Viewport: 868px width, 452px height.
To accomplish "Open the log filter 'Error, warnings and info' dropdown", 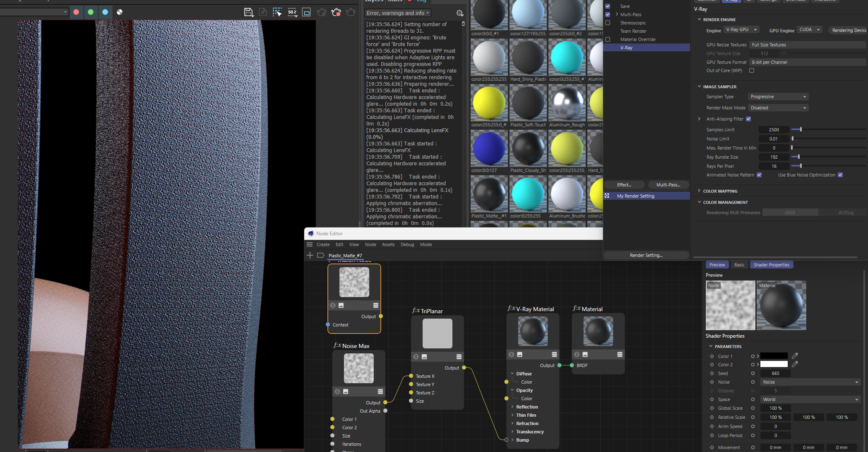I will [x=398, y=13].
